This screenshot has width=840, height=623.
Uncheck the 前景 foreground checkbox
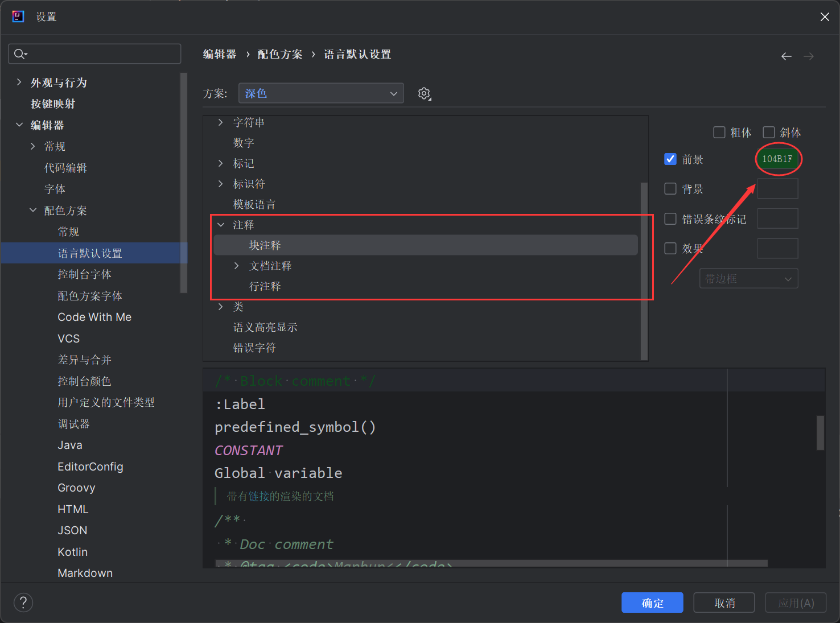pyautogui.click(x=670, y=159)
